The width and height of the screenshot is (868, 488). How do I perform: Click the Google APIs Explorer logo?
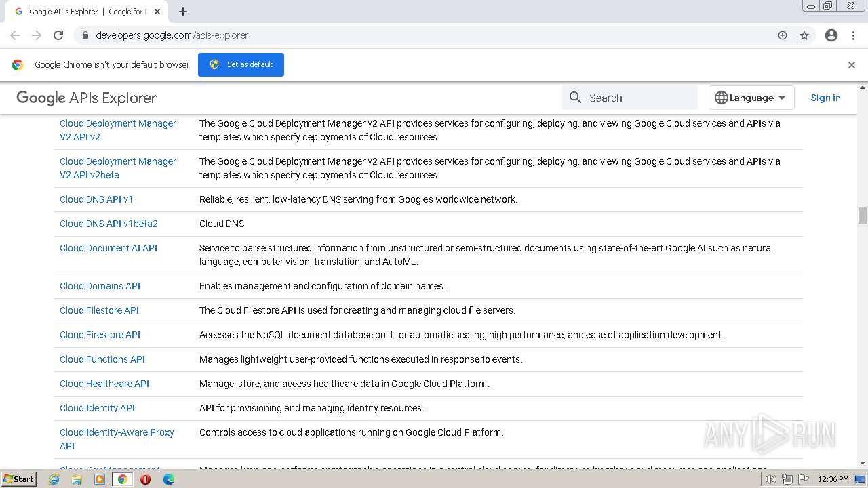(86, 98)
